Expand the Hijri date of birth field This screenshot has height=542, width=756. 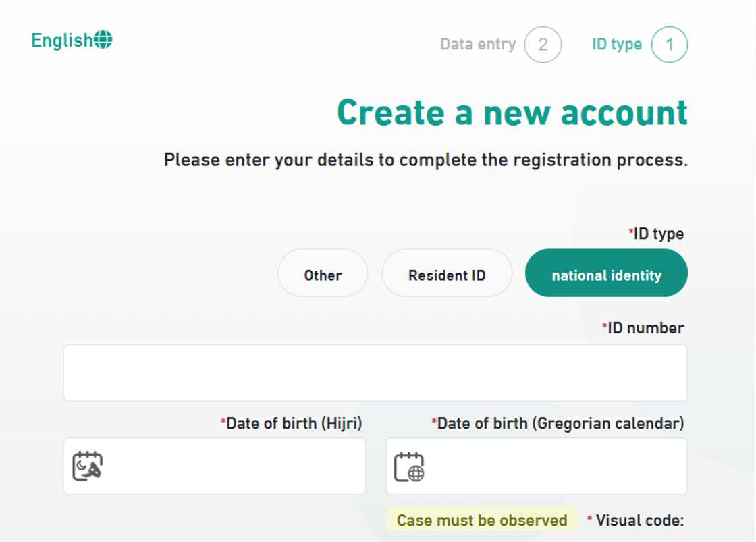click(230, 466)
